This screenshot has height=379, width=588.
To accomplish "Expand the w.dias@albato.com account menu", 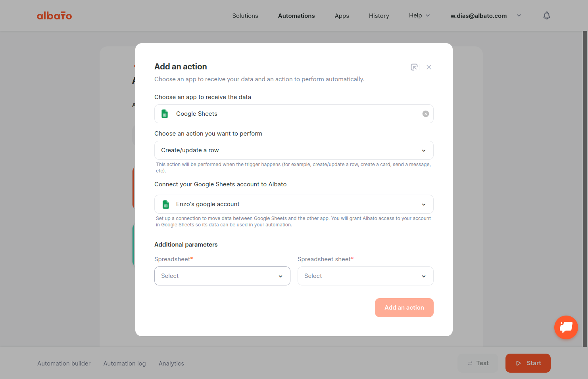I will [486, 16].
